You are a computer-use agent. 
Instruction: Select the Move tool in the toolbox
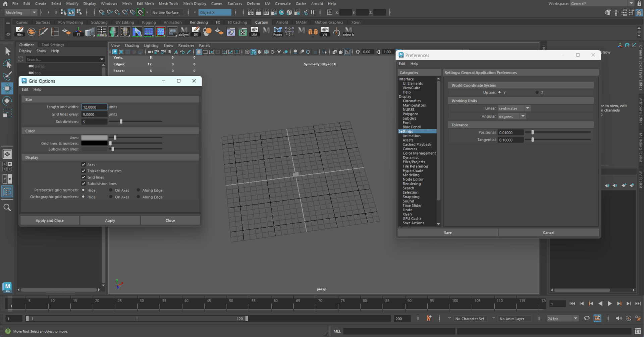coord(7,88)
